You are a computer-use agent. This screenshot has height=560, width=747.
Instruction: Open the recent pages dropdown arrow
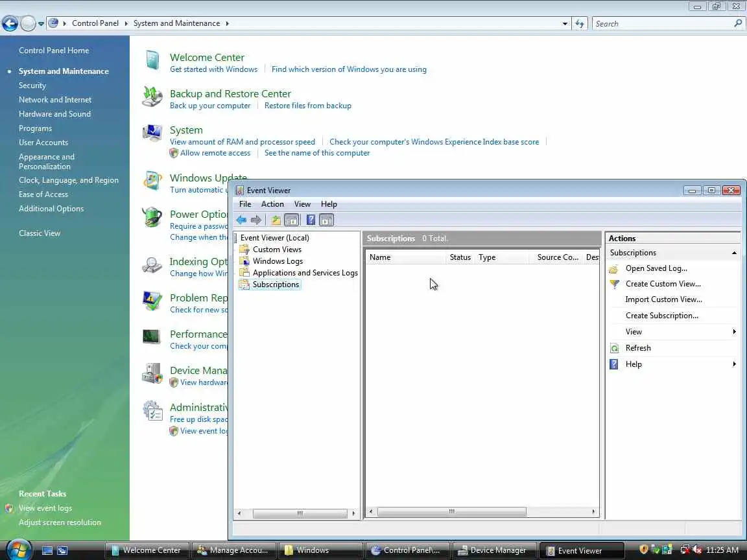tap(41, 23)
